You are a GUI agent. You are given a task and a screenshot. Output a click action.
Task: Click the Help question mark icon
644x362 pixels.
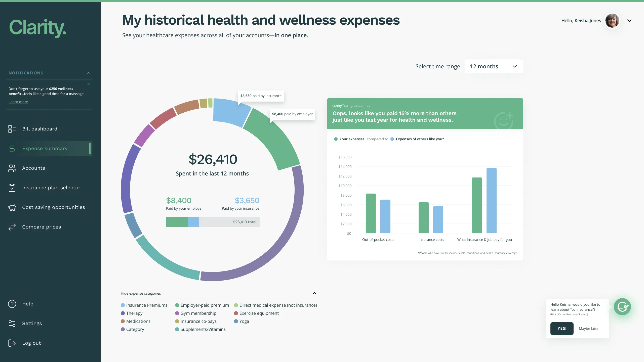point(12,304)
